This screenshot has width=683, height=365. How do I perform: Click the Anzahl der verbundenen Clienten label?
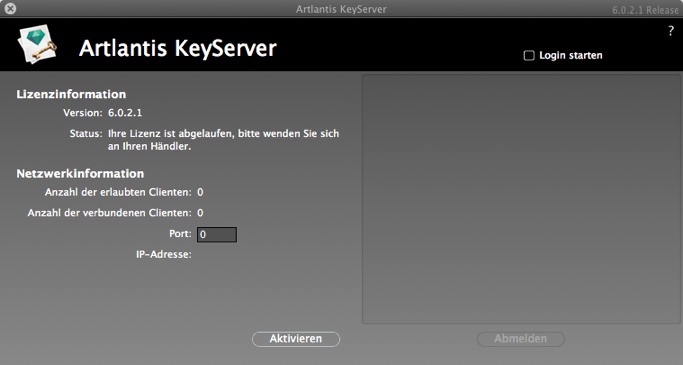click(109, 213)
